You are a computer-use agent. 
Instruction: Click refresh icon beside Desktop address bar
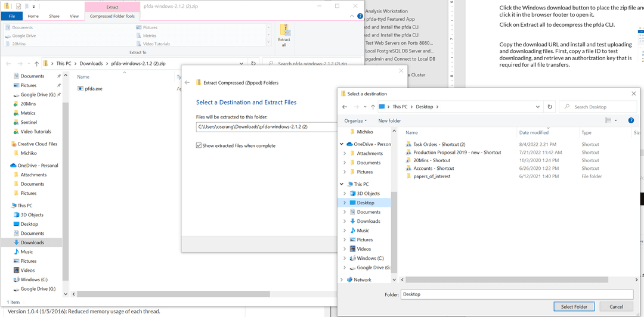click(549, 107)
